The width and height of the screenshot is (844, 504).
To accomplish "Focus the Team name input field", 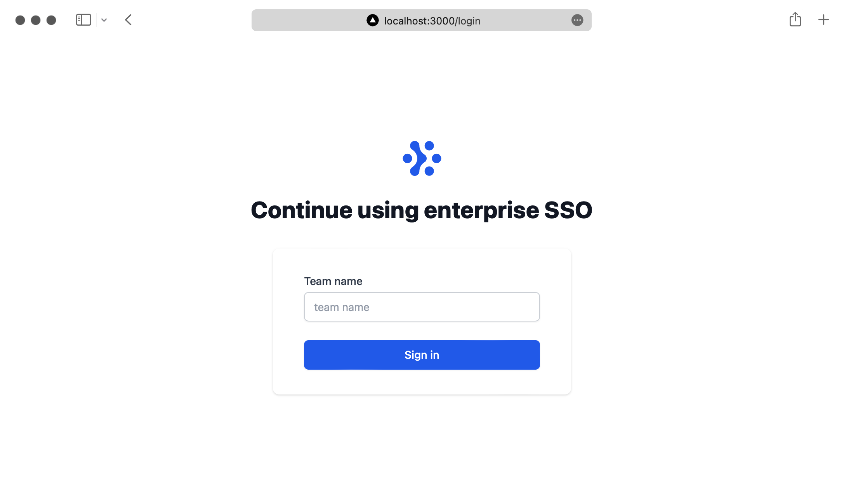I will coord(422,307).
